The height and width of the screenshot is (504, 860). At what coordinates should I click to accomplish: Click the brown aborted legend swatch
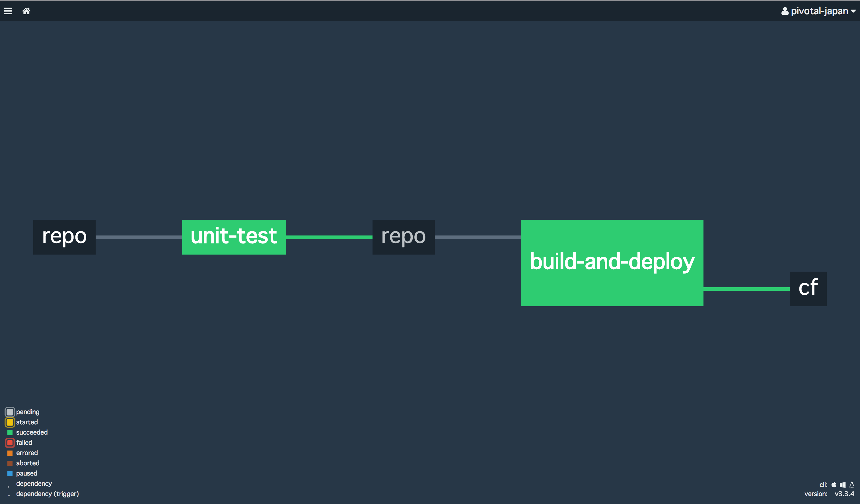tap(10, 463)
